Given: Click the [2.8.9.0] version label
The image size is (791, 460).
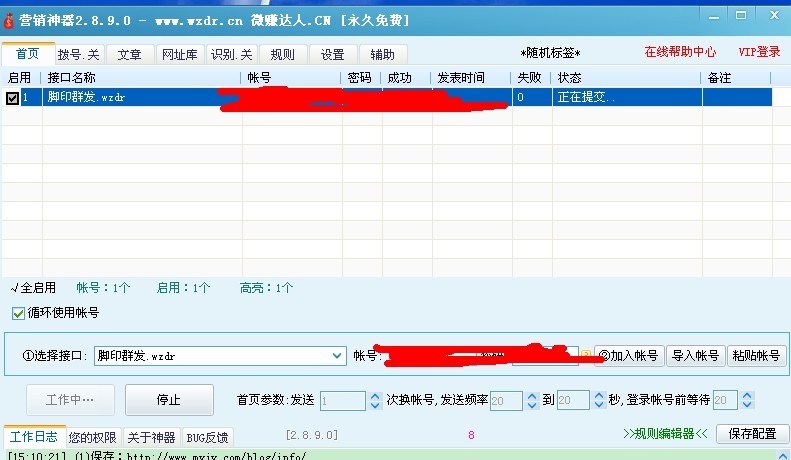Looking at the screenshot, I should coord(312,435).
